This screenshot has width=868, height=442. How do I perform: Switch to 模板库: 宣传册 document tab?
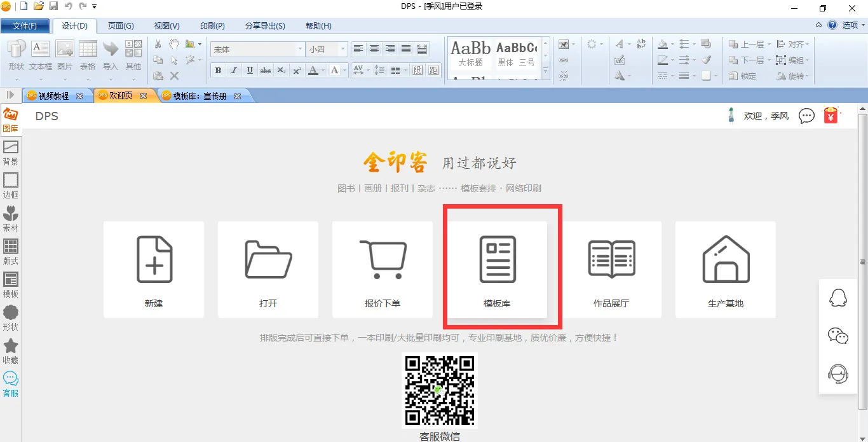[x=200, y=96]
